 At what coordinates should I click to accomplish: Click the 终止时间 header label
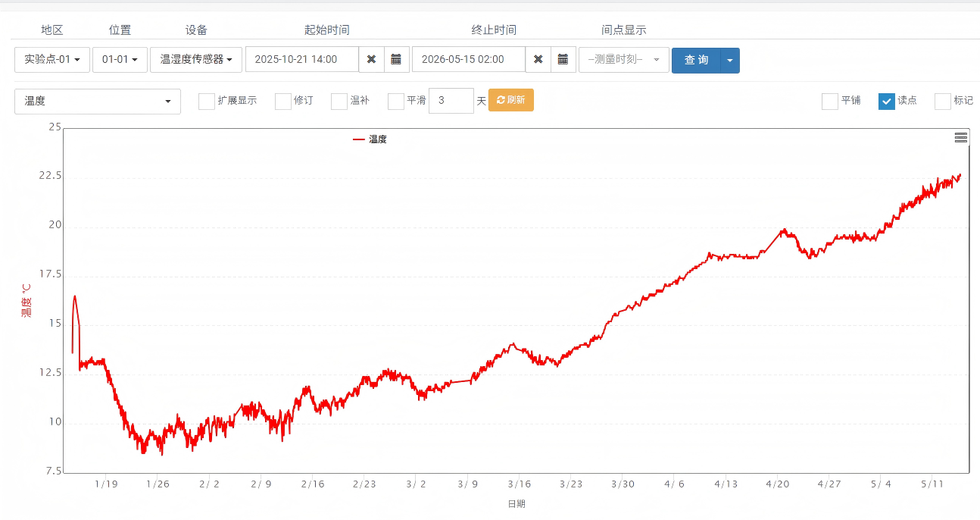point(494,30)
